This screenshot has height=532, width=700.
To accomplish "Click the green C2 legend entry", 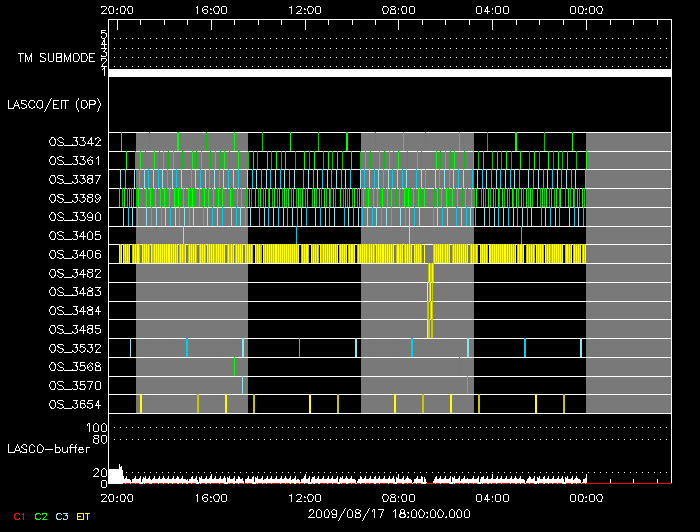I will [x=41, y=516].
